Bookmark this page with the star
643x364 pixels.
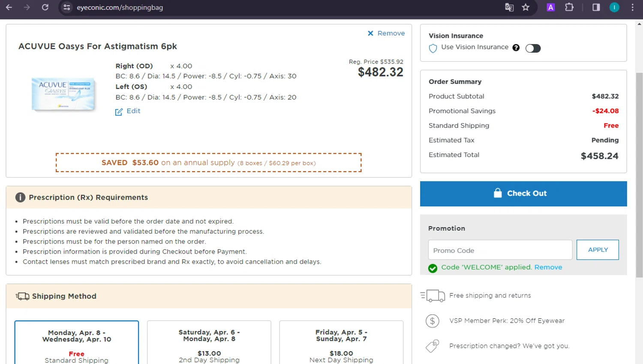pyautogui.click(x=526, y=7)
